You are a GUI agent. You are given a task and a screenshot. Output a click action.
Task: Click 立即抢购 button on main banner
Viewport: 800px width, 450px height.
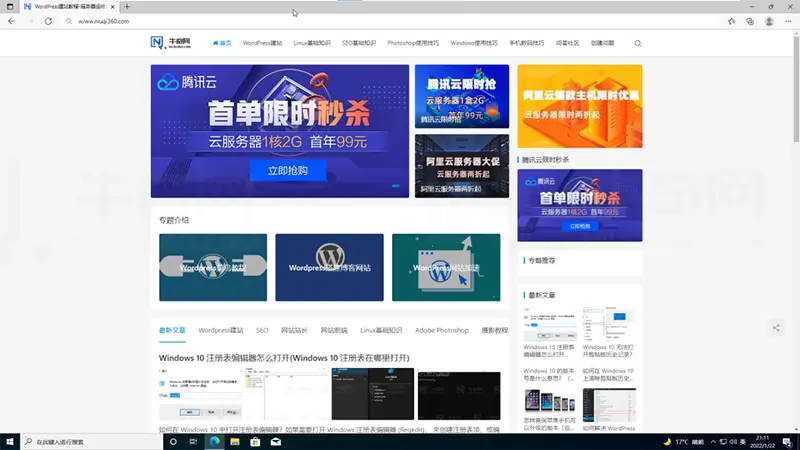click(288, 170)
